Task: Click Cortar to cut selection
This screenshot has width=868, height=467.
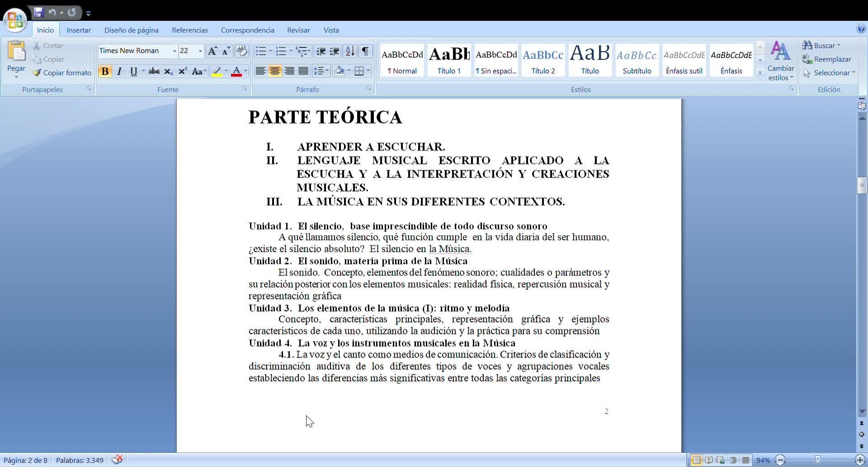Action: [x=48, y=46]
